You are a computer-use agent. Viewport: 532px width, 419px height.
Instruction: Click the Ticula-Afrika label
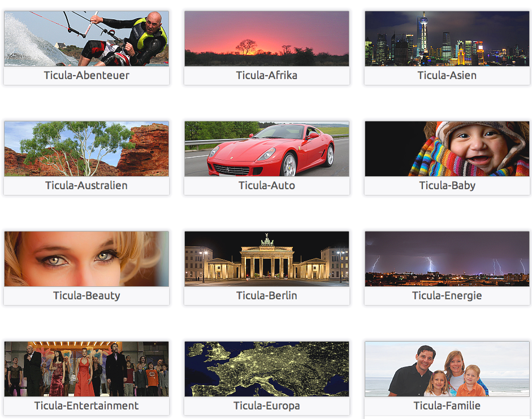267,75
